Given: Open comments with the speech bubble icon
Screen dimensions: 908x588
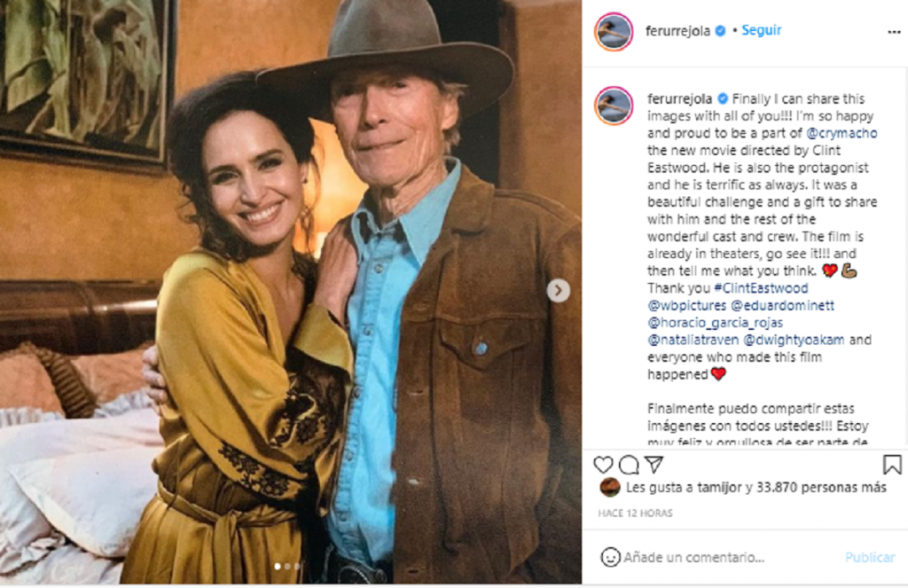Looking at the screenshot, I should (x=629, y=465).
